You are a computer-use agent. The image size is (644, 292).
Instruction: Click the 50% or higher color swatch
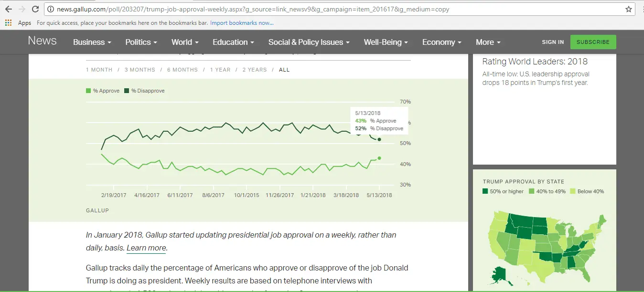[485, 191]
